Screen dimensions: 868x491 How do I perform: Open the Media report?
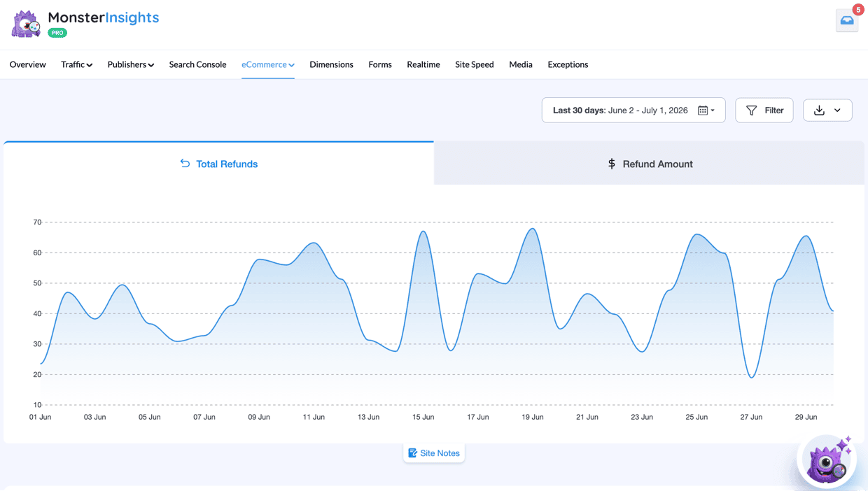pyautogui.click(x=521, y=64)
